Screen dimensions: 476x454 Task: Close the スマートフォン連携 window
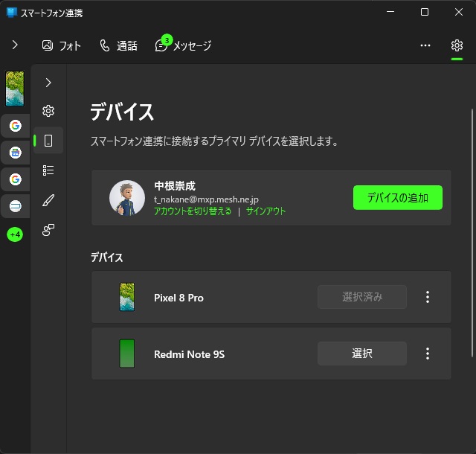pyautogui.click(x=459, y=12)
